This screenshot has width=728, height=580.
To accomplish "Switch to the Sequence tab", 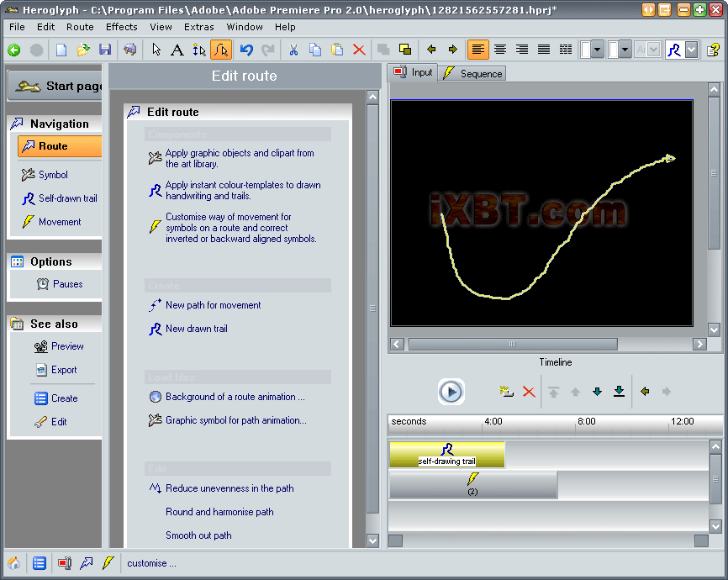I will click(473, 74).
